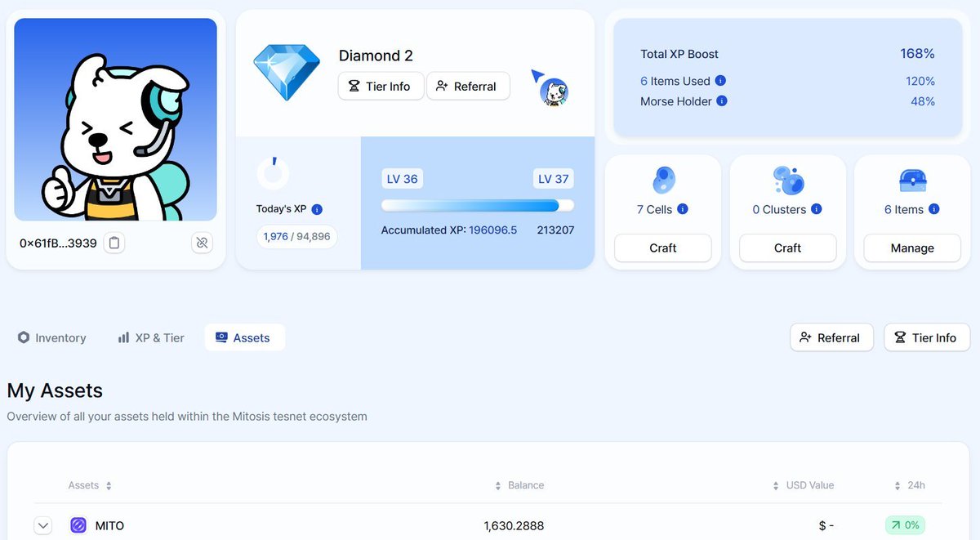Click the info icon next to 0 Clusters
This screenshot has width=980, height=540.
pos(817,209)
